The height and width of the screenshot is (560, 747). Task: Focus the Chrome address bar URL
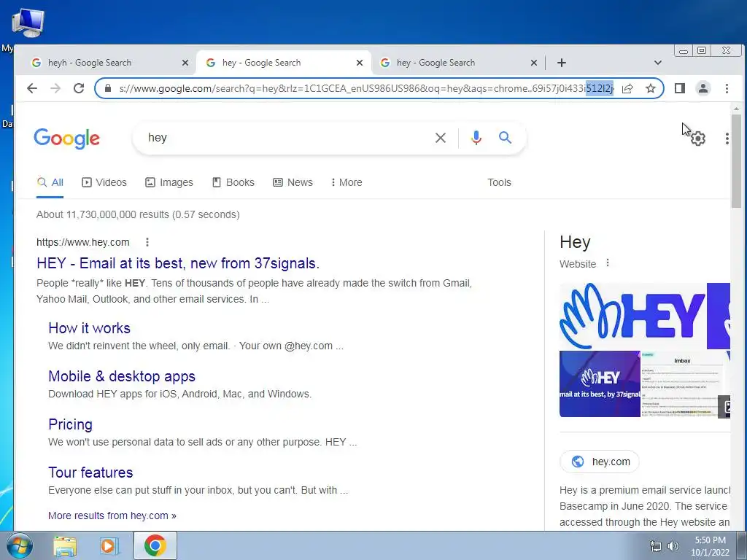pyautogui.click(x=366, y=88)
